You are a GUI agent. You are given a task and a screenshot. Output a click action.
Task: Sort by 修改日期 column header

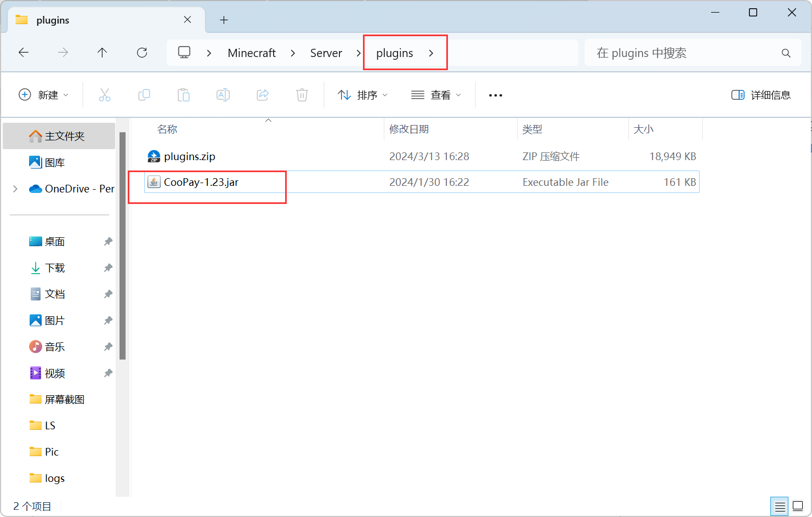pos(409,129)
